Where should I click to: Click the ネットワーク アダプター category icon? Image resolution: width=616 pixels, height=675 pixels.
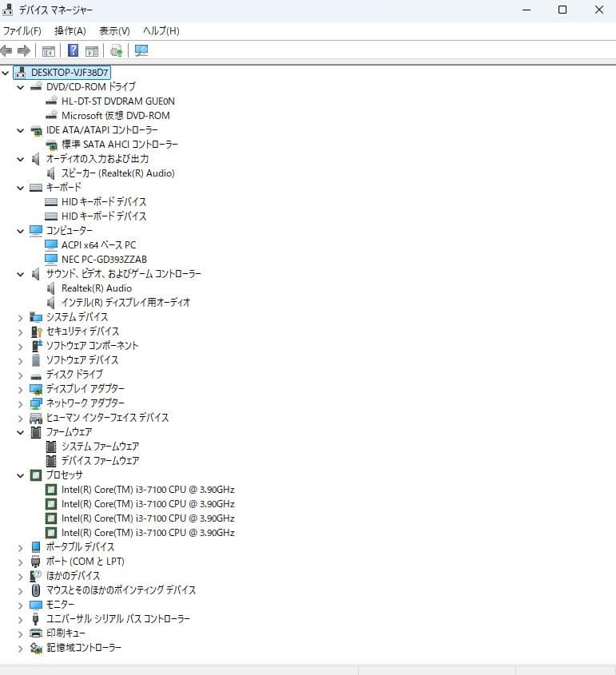coord(36,403)
